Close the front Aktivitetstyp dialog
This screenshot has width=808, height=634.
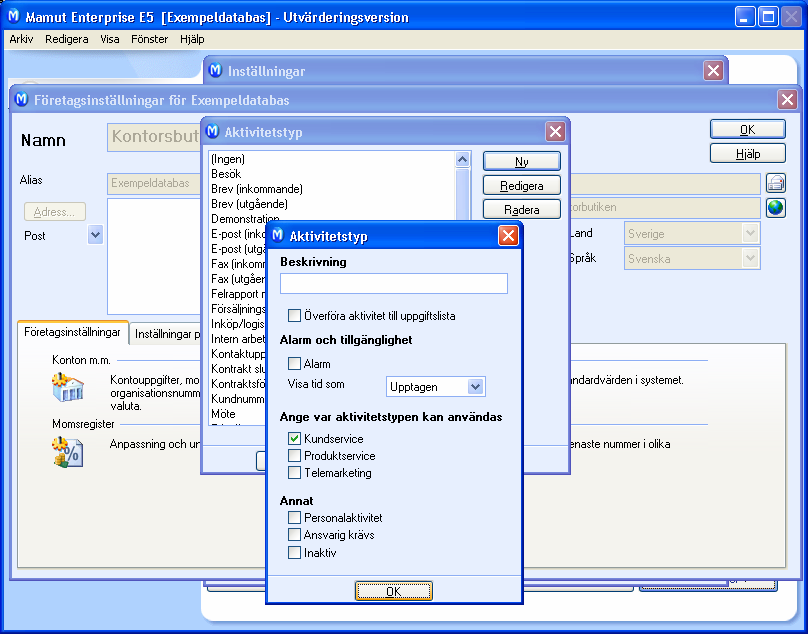[x=508, y=236]
